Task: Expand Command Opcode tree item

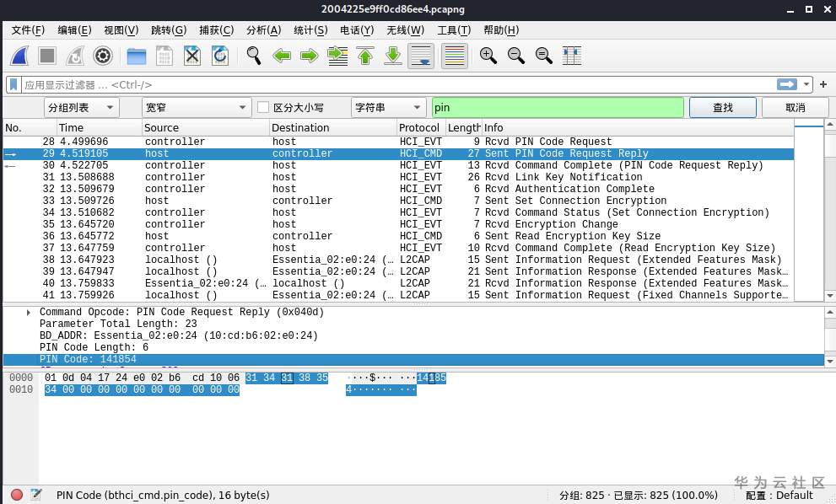Action: [28, 312]
